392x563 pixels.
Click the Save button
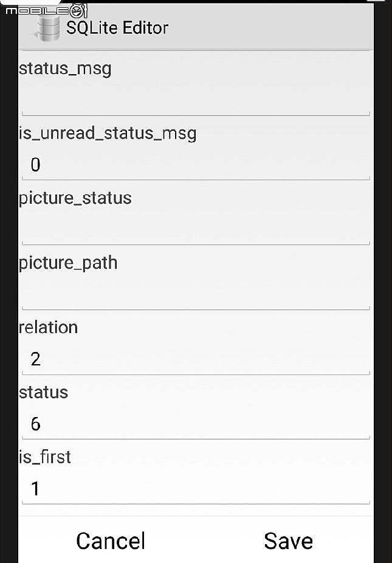(288, 541)
